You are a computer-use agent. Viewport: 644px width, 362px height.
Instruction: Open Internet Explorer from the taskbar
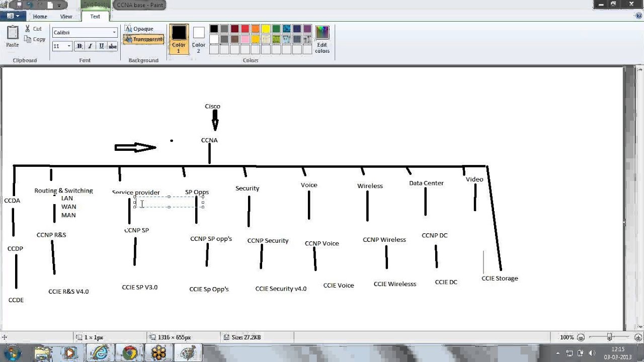100,353
